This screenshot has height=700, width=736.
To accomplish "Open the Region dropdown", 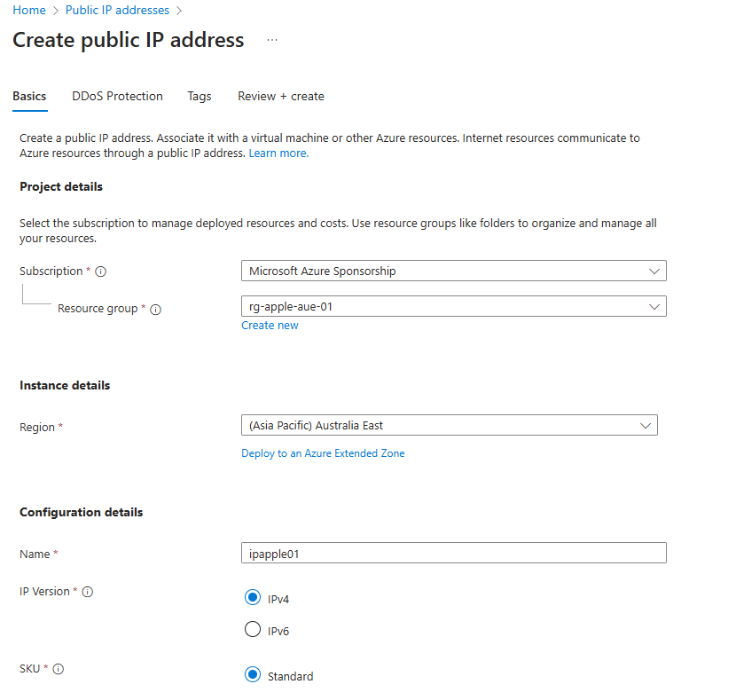I will 450,425.
